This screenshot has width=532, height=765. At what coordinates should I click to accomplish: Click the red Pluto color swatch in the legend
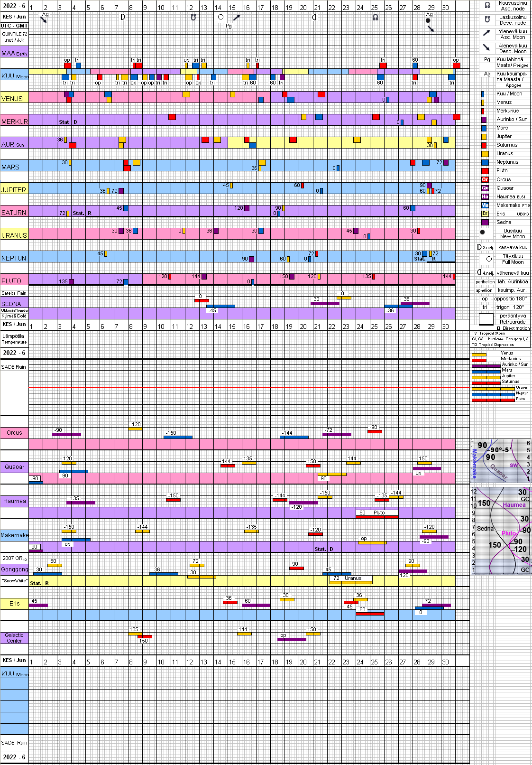[485, 171]
